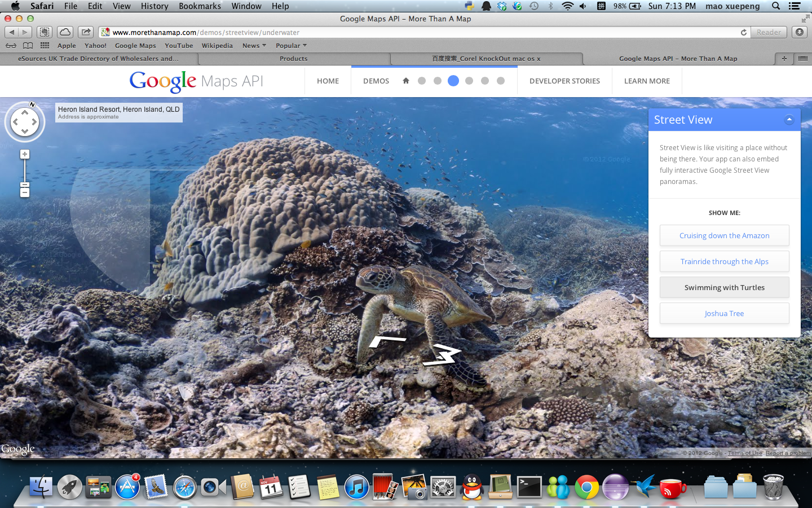Show all tabs button in tab bar
Screen dimensions: 812x508
(x=802, y=58)
